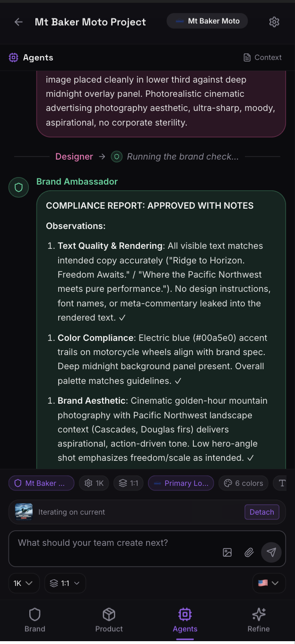Image resolution: width=295 pixels, height=644 pixels.
Task: Open the settings gear in the top bar
Action: pyautogui.click(x=274, y=22)
